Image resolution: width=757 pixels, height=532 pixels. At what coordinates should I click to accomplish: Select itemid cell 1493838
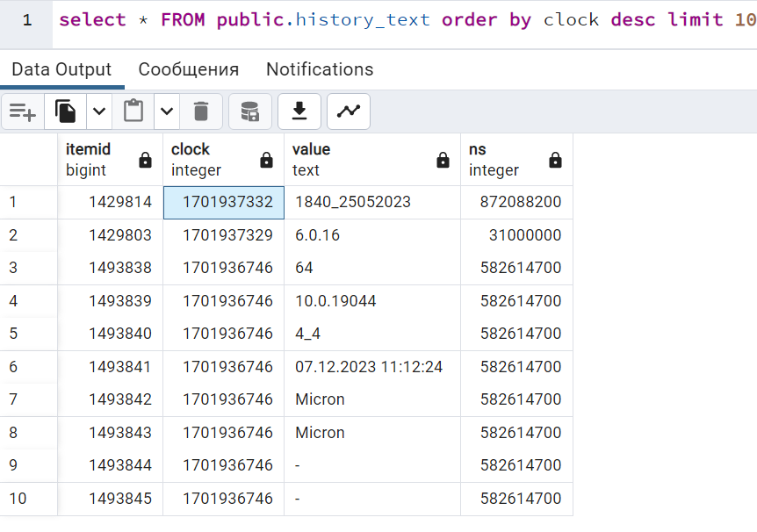click(110, 268)
